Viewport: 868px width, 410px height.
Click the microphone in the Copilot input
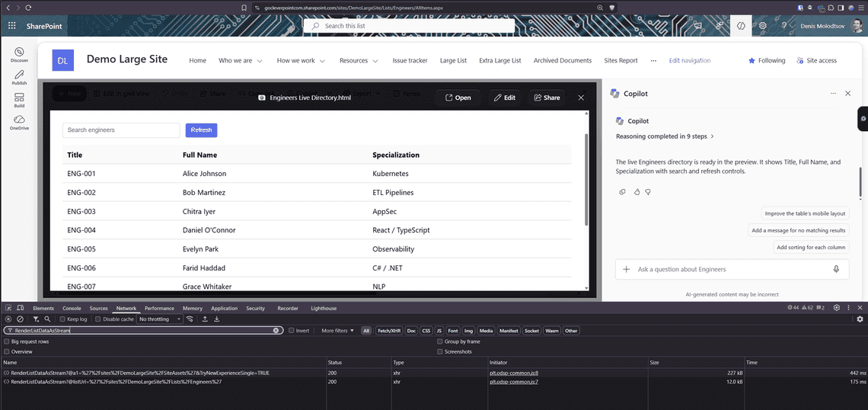836,269
